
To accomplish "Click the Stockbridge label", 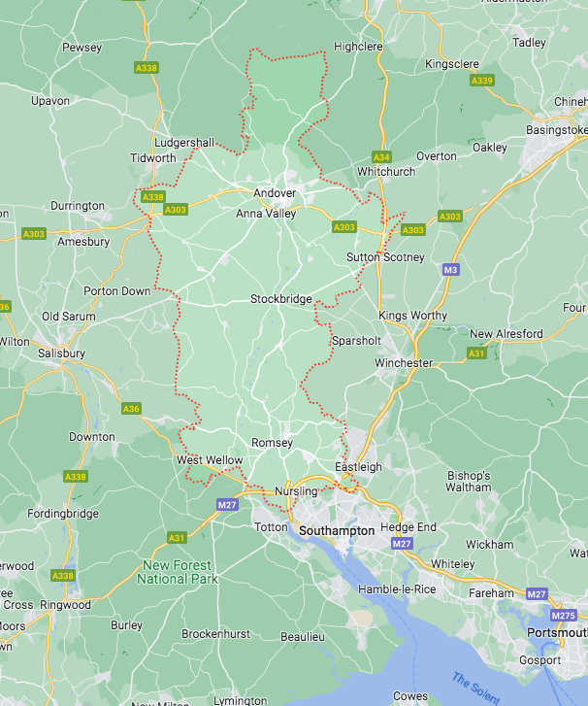I will click(x=281, y=299).
